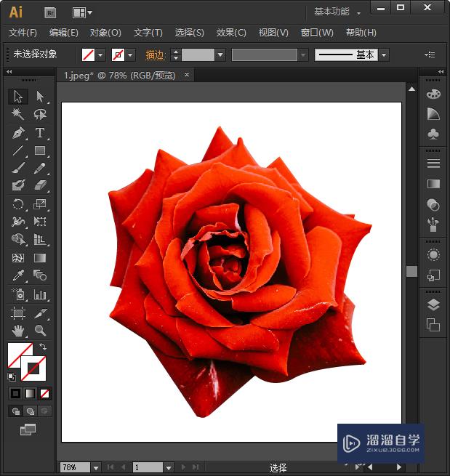Choose the Gradient tool
Viewport: 450px width, 476px height.
click(x=40, y=258)
